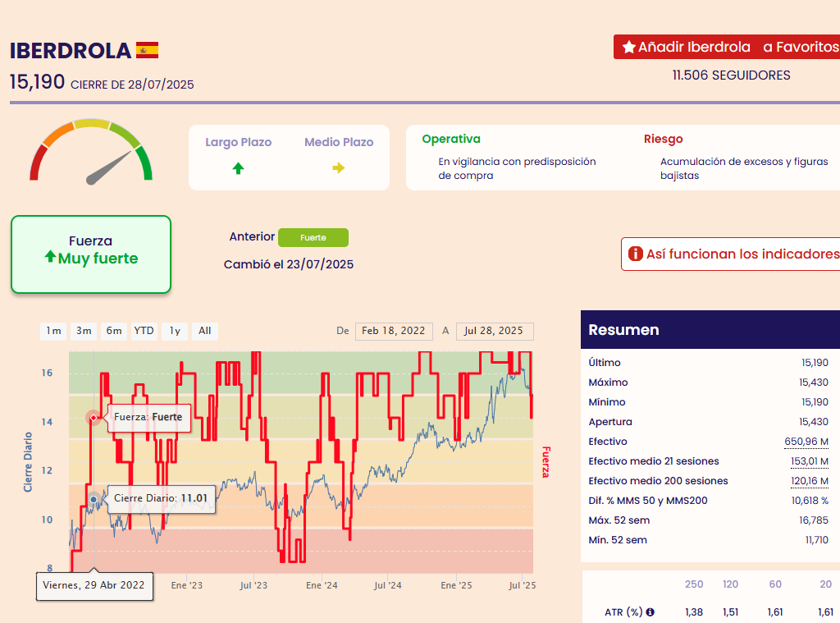The height and width of the screenshot is (623, 840).
Task: Select the All chart range
Action: click(204, 331)
